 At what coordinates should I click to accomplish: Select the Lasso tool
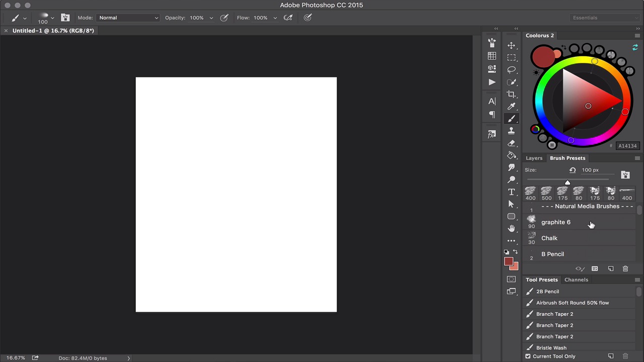tap(511, 69)
